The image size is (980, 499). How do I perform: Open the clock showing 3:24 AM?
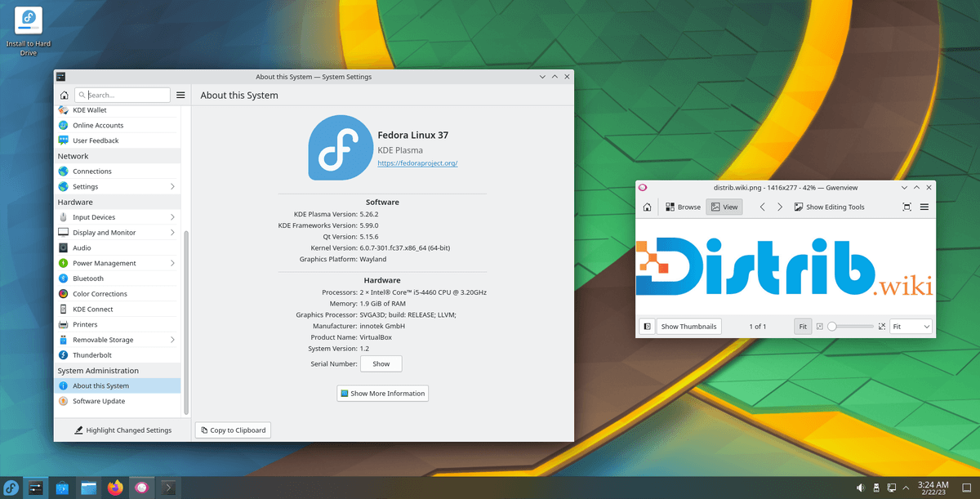[x=932, y=488]
